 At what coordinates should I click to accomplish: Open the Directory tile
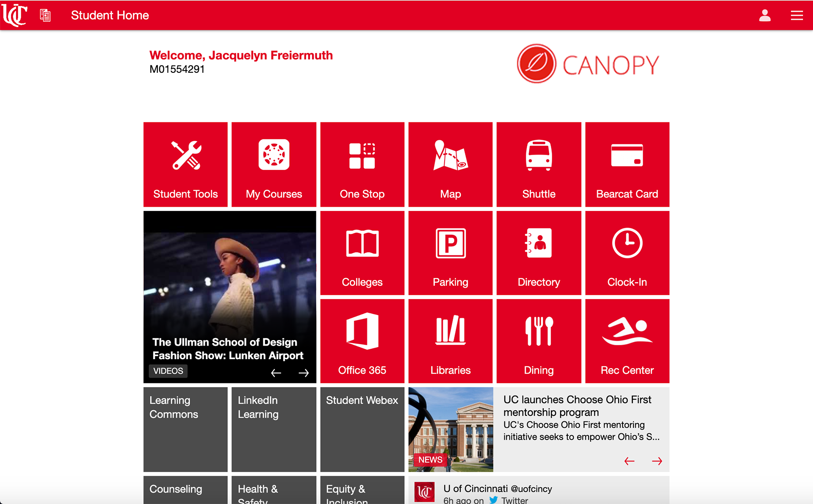[539, 253]
